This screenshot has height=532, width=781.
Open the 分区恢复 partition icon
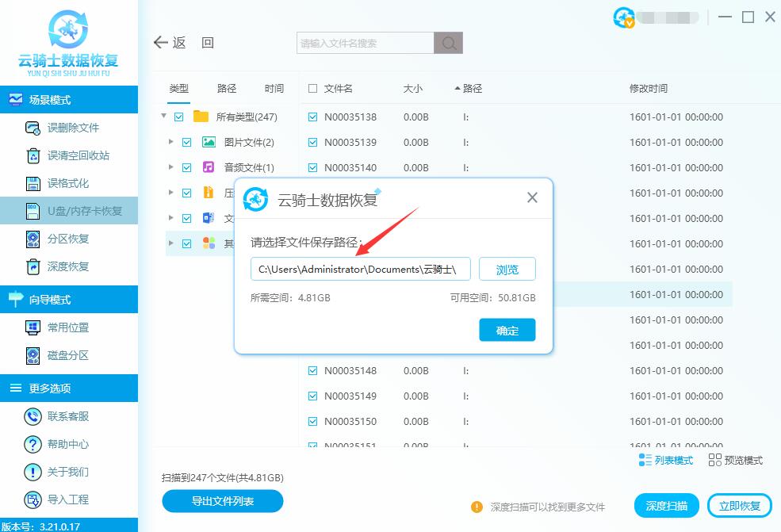coord(33,239)
